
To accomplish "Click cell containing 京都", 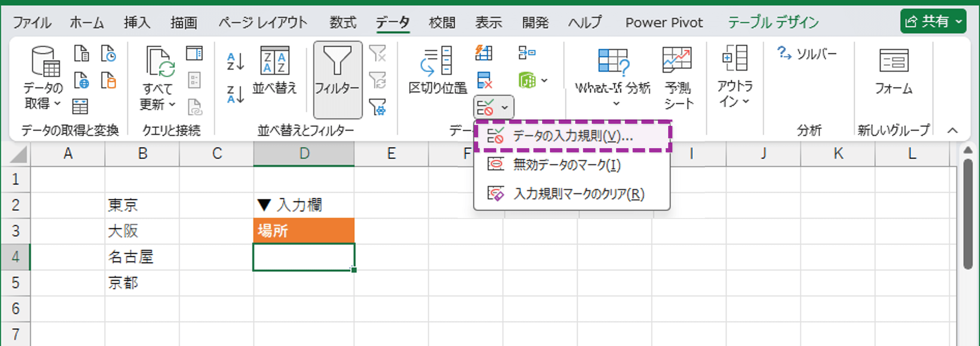I will [x=142, y=283].
